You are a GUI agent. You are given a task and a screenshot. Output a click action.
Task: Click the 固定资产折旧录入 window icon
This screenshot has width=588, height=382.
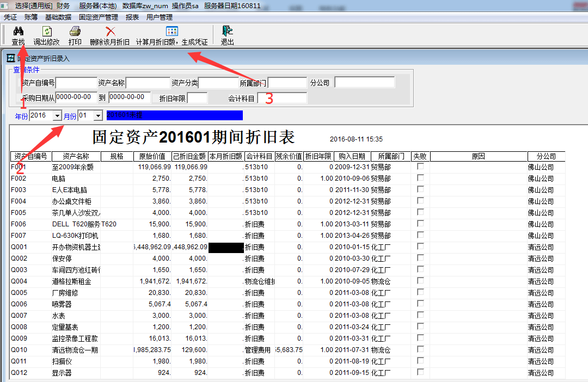pos(10,58)
